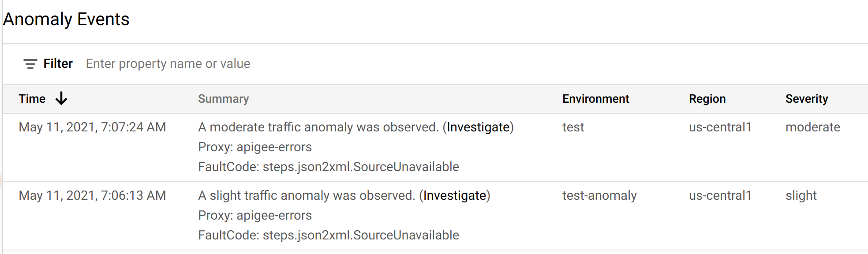Click the sort arrow on Time column

(62, 99)
